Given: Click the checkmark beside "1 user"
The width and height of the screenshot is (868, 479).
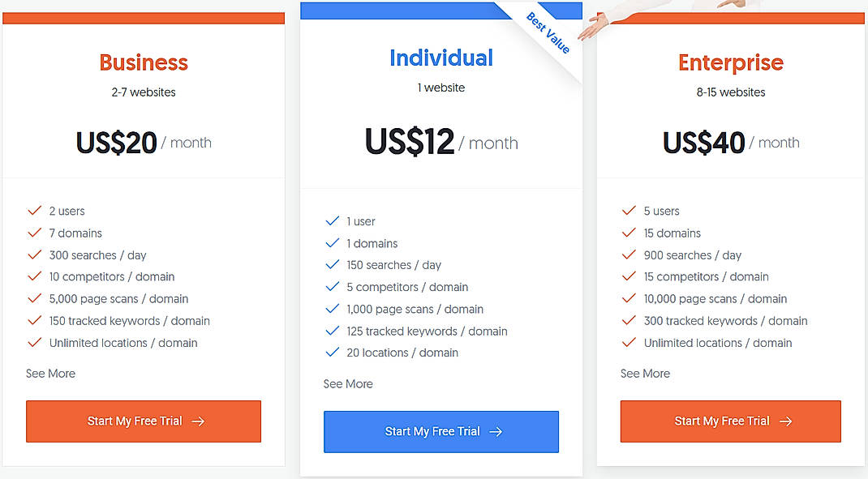Looking at the screenshot, I should tap(332, 220).
